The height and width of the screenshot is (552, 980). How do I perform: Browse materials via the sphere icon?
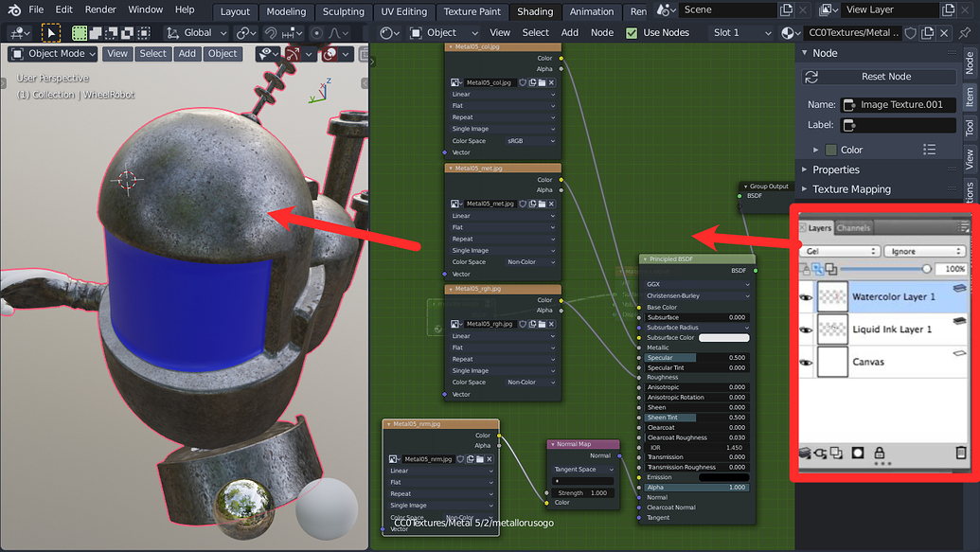(x=790, y=32)
